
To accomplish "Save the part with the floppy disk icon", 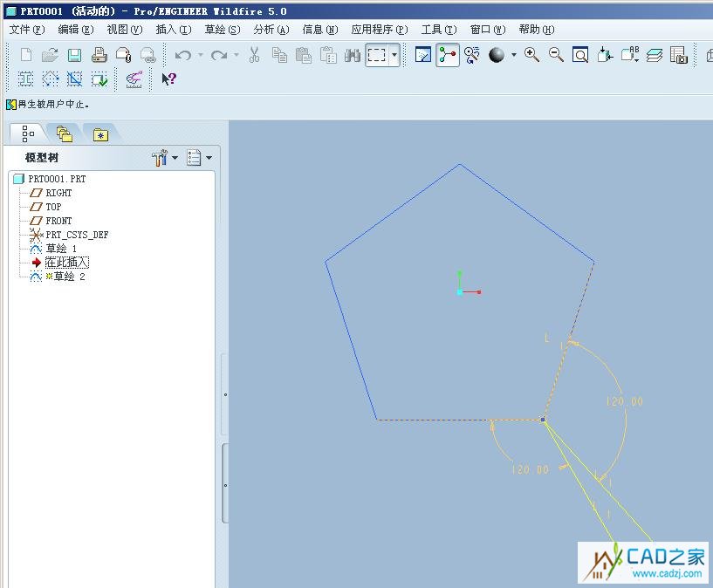I will [74, 55].
